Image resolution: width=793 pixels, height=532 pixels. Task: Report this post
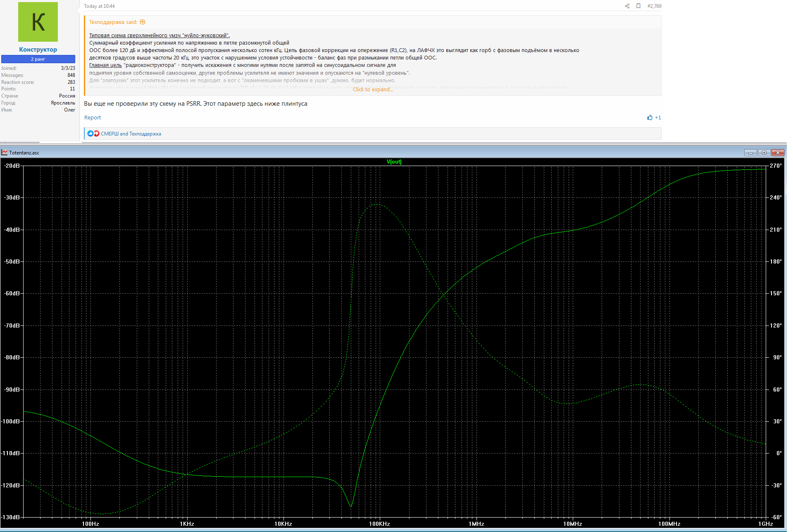tap(93, 118)
